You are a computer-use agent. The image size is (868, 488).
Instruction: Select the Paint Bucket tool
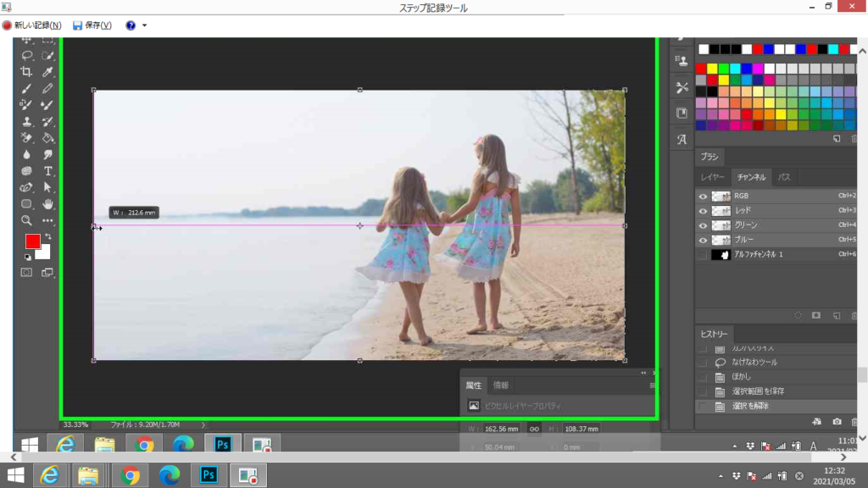pyautogui.click(x=47, y=138)
